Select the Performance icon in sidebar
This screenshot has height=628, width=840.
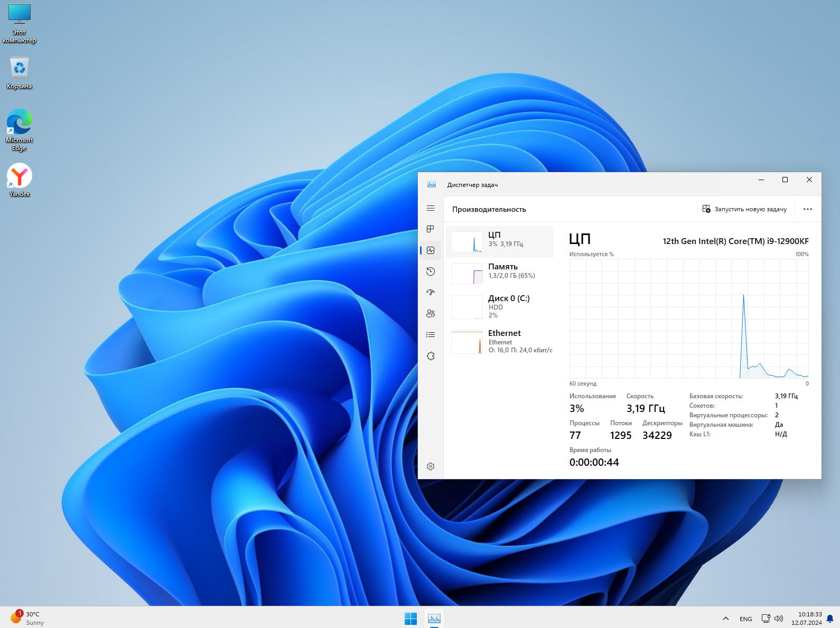(431, 250)
